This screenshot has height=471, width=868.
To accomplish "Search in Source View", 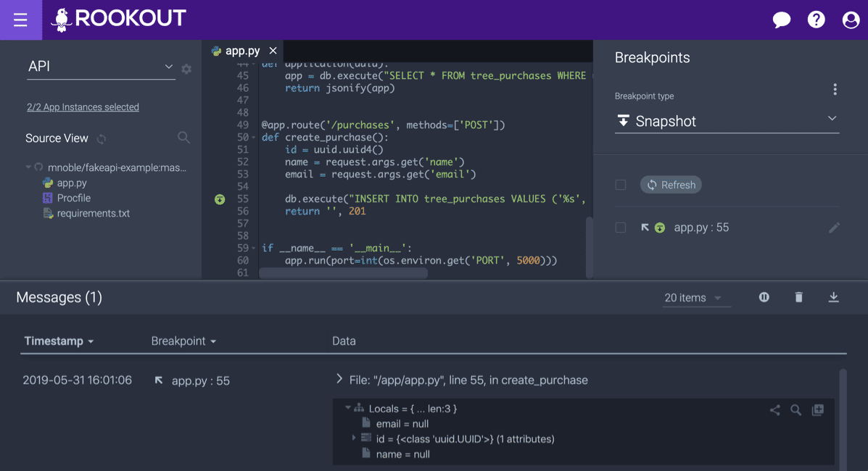I will point(183,137).
